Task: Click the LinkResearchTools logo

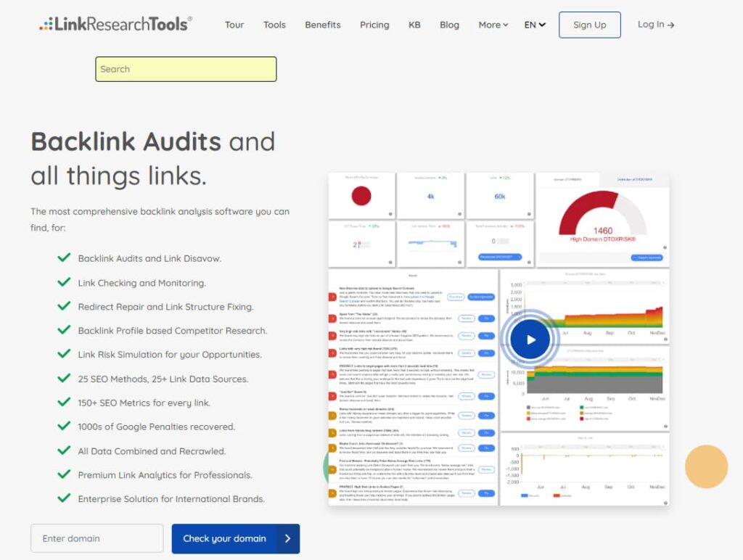Action: 115,24
